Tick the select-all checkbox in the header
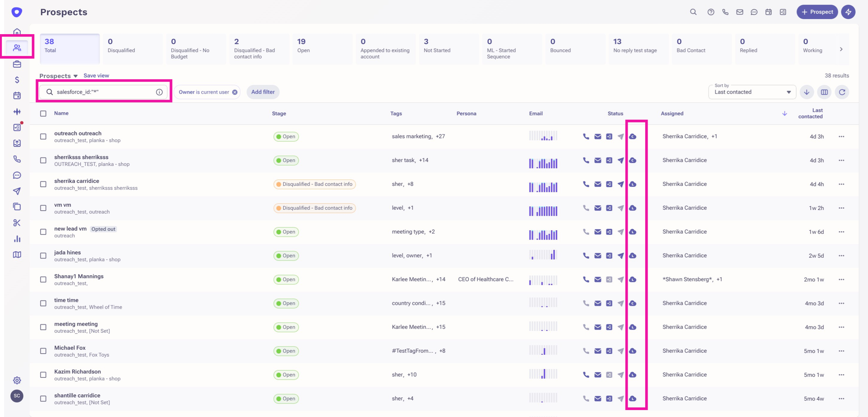 coord(43,114)
